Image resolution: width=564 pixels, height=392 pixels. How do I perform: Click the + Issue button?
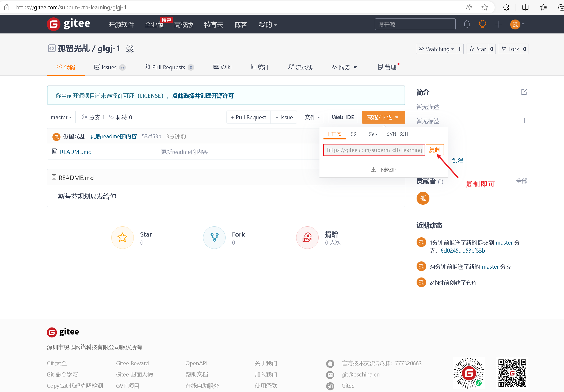(x=284, y=117)
